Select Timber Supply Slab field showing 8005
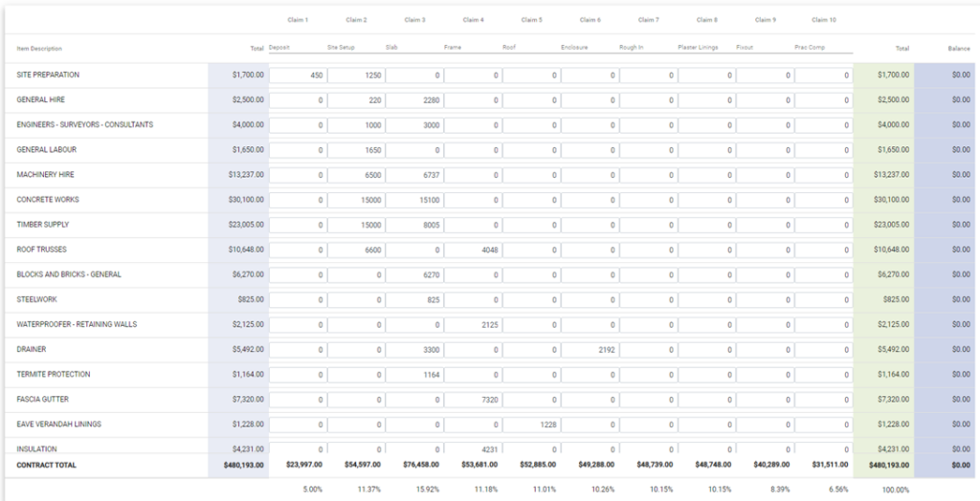The height and width of the screenshot is (501, 980). (414, 225)
